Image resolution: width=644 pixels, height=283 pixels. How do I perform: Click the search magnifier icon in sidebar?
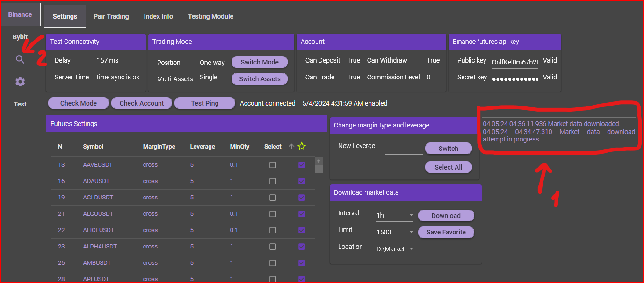tap(20, 59)
